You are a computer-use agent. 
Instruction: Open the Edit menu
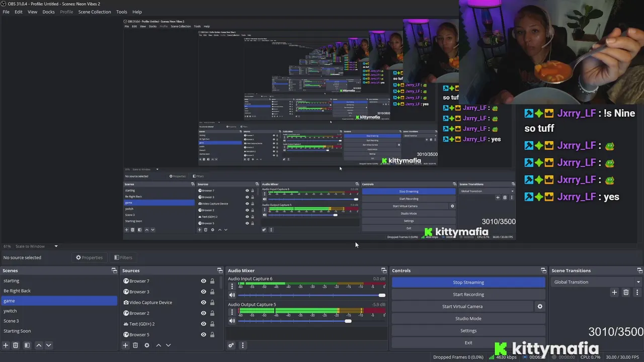point(19,12)
